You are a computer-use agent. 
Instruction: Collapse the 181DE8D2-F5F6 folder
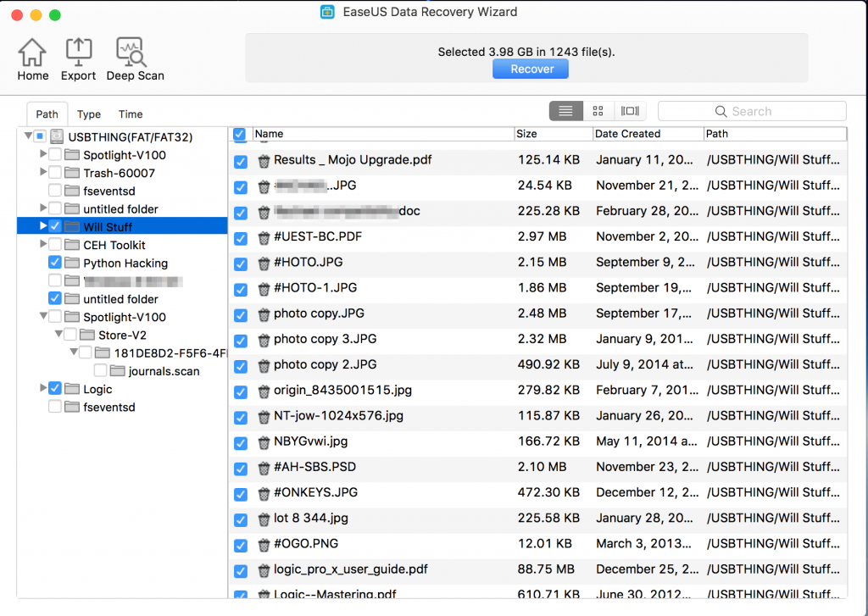[74, 352]
